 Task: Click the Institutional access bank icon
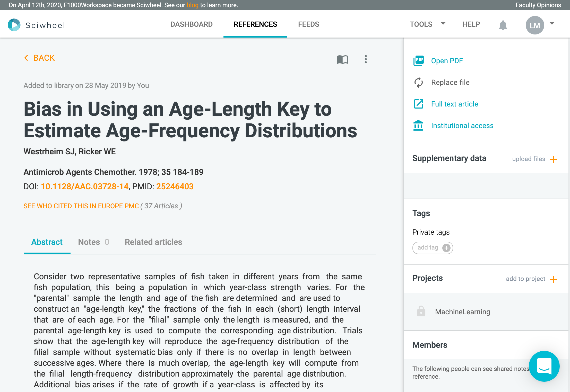(419, 126)
